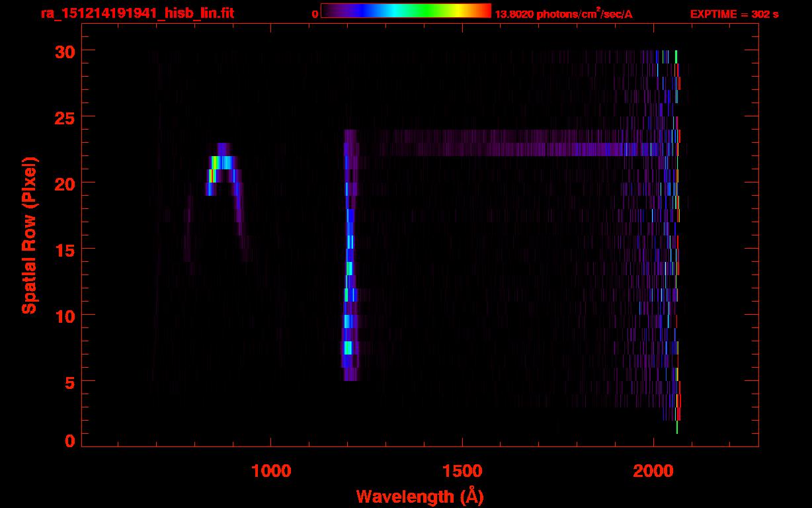The width and height of the screenshot is (812, 508).
Task: Click the file name ra_151214191941_hisb_lin.fit
Action: [136, 13]
